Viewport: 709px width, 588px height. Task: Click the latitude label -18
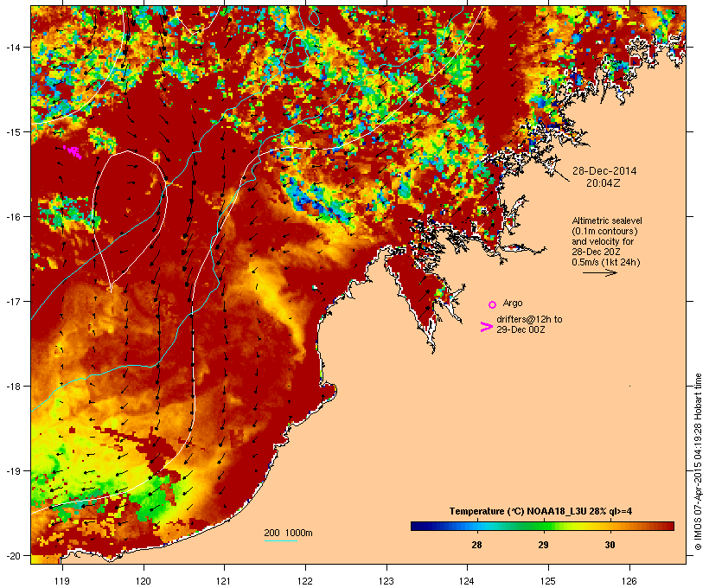pyautogui.click(x=12, y=386)
